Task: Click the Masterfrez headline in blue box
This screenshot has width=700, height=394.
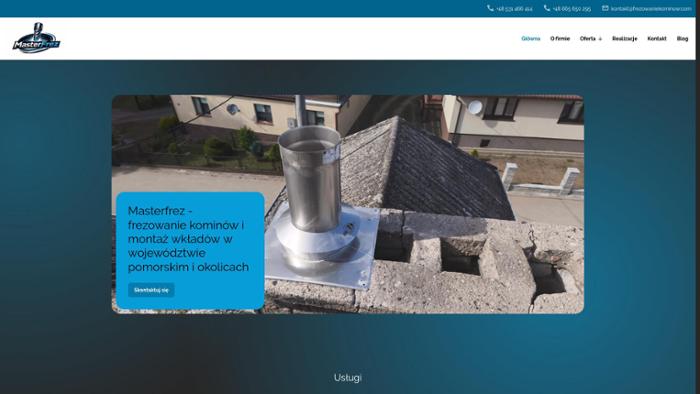Action: coord(188,239)
